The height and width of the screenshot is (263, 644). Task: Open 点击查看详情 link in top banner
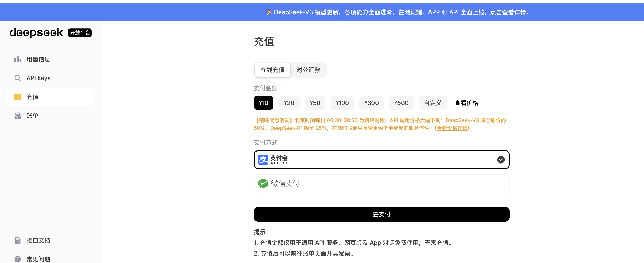(x=508, y=12)
